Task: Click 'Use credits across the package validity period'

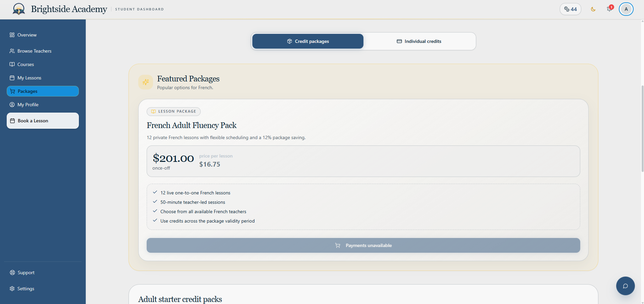Action: [x=207, y=221]
